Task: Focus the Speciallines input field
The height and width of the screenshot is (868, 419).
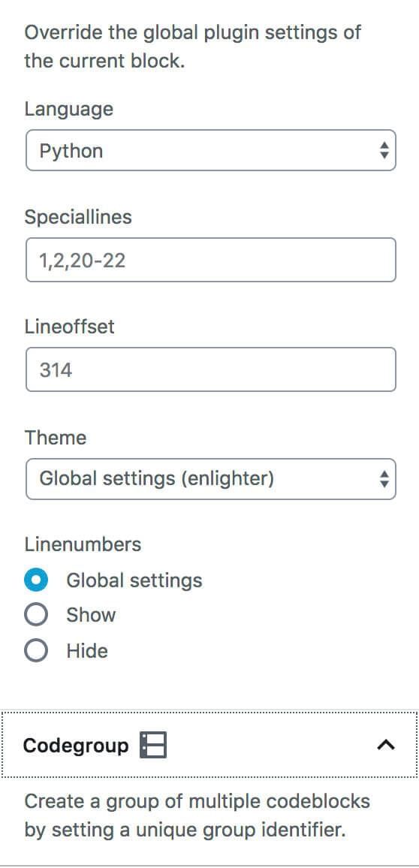Action: 210,260
